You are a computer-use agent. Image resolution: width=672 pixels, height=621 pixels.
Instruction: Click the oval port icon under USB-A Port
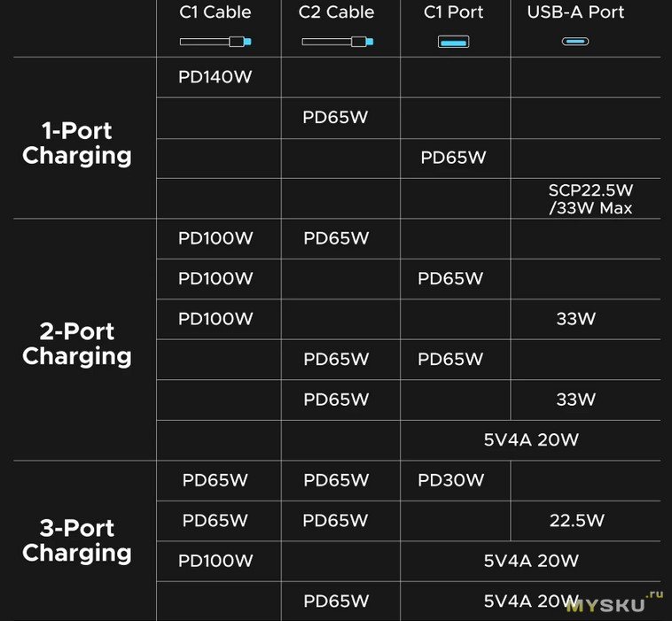(x=575, y=42)
